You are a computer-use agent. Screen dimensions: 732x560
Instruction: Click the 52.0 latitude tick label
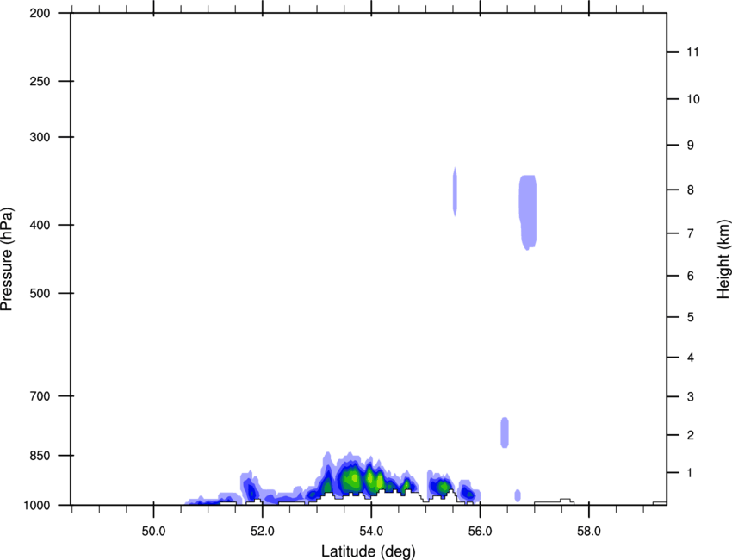(x=263, y=532)
